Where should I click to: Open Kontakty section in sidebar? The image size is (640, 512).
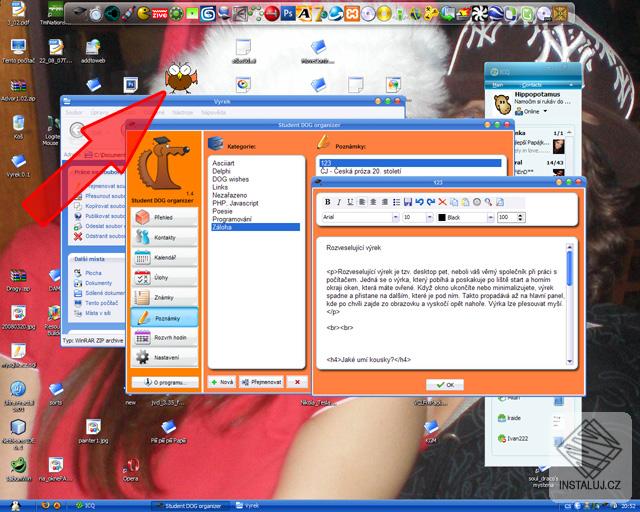pyautogui.click(x=164, y=237)
